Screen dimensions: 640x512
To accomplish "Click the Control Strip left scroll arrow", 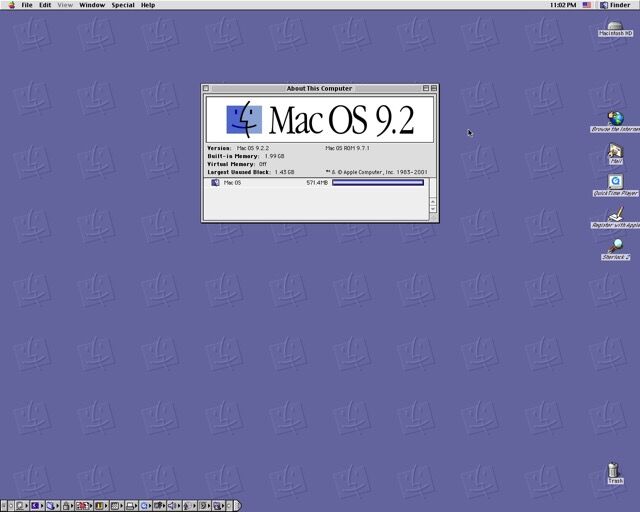I will click(11, 506).
